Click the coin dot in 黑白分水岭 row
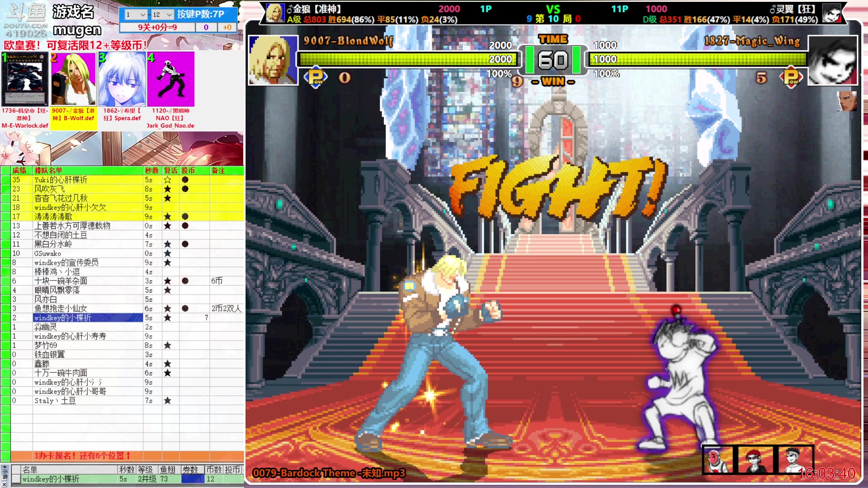The height and width of the screenshot is (488, 868). (x=185, y=244)
